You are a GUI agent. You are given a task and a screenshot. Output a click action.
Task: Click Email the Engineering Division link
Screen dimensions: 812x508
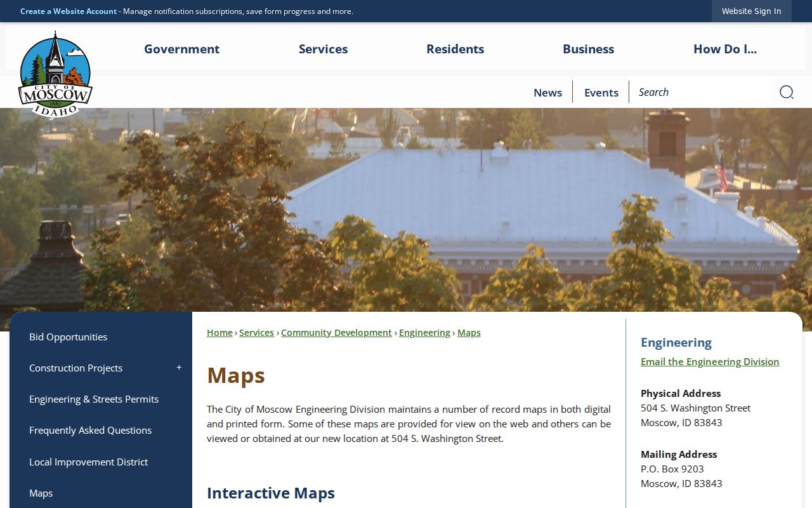(x=710, y=361)
